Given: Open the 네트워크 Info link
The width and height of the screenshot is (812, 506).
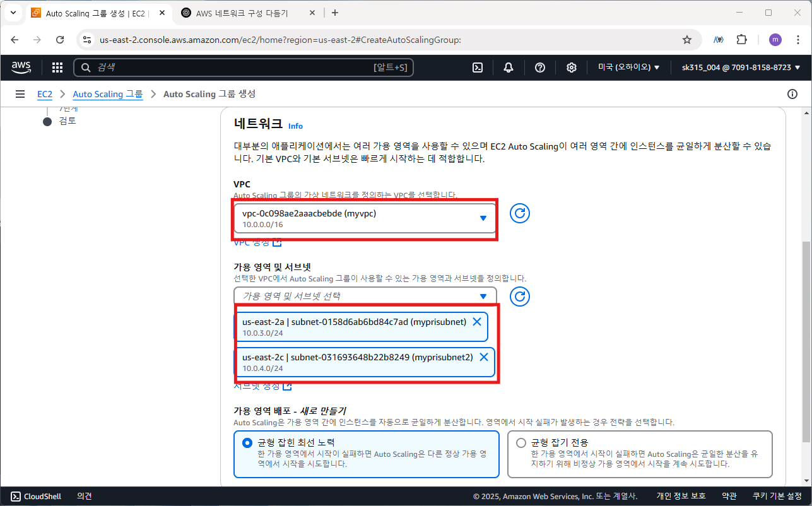Looking at the screenshot, I should tap(295, 126).
